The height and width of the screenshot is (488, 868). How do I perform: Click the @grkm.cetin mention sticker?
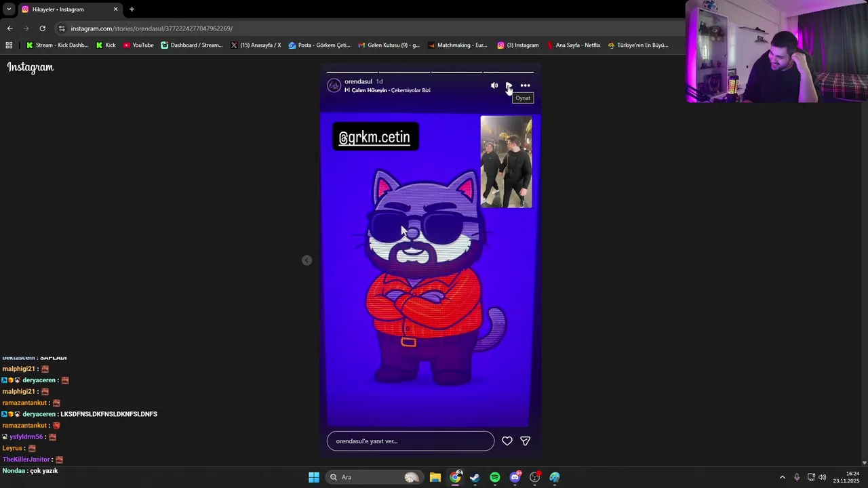pyautogui.click(x=374, y=137)
